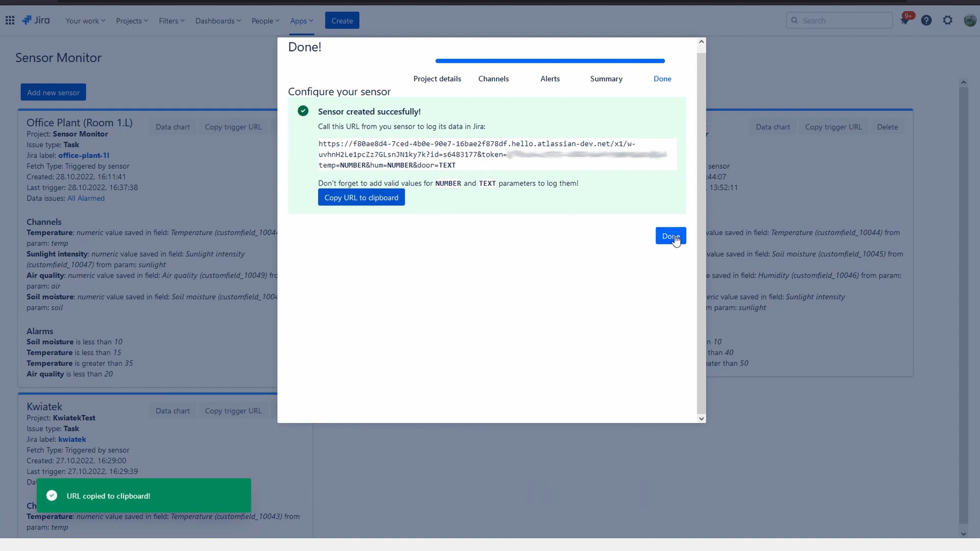Open the notifications bell icon
The width and height of the screenshot is (980, 551).
point(904,20)
